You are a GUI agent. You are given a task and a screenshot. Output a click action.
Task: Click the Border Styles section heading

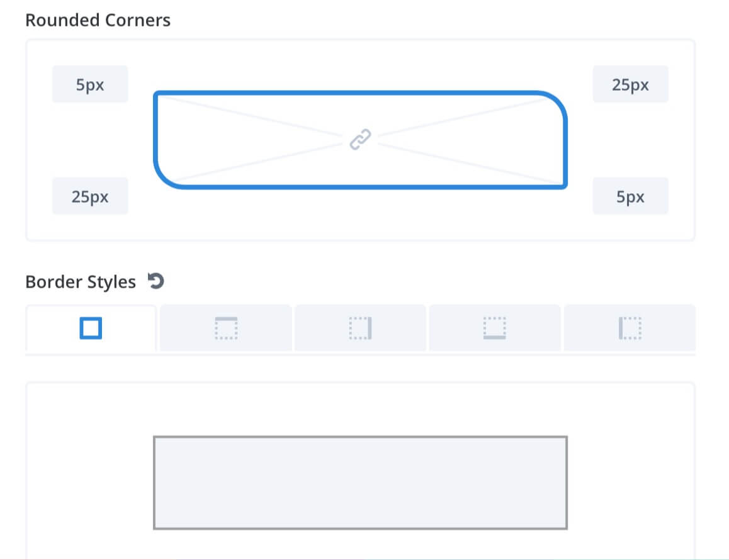coord(81,282)
